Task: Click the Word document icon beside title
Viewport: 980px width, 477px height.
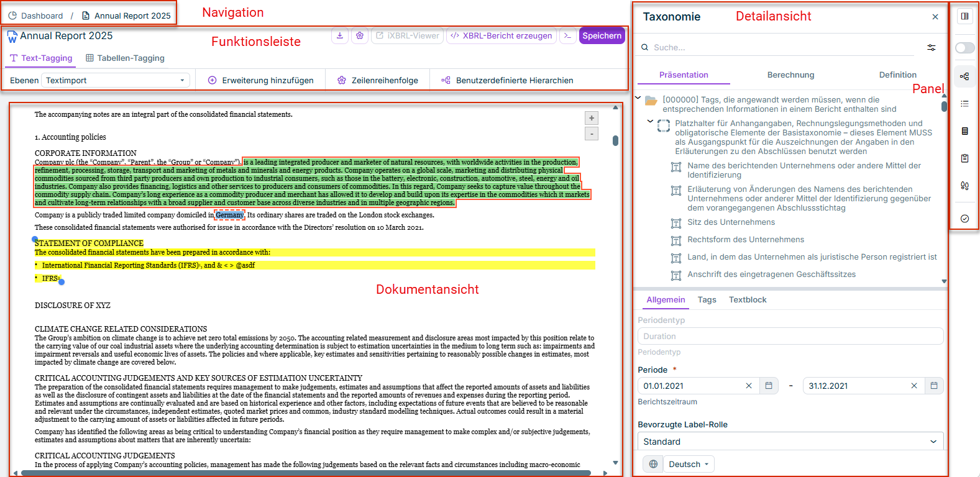Action: 12,37
